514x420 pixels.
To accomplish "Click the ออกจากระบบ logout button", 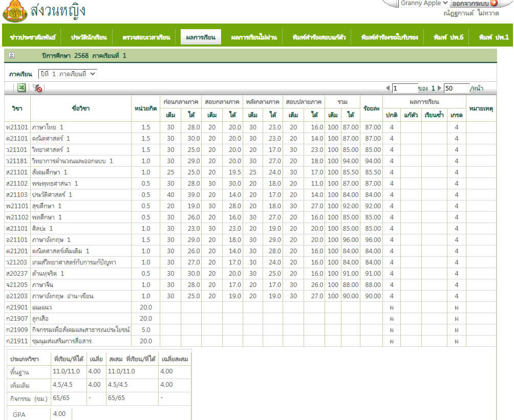I will click(x=474, y=3).
